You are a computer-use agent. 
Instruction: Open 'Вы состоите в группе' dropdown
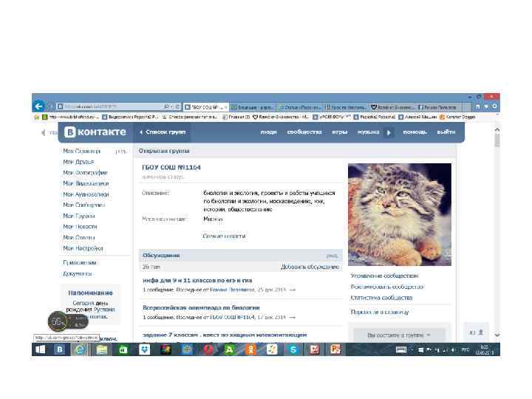(399, 335)
